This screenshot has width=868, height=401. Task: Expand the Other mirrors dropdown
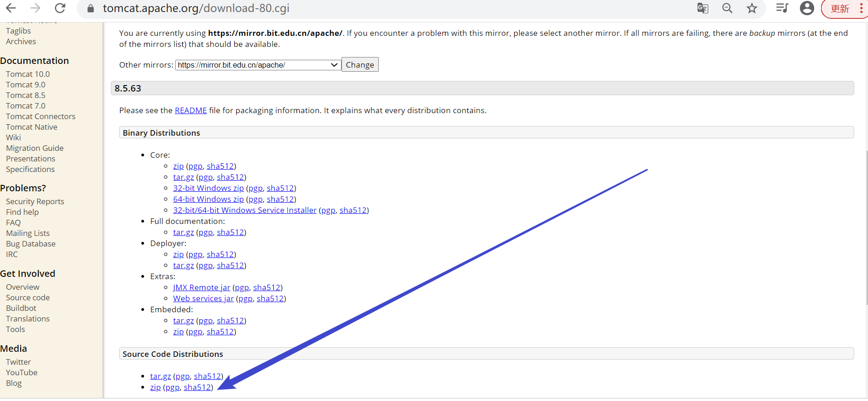258,65
